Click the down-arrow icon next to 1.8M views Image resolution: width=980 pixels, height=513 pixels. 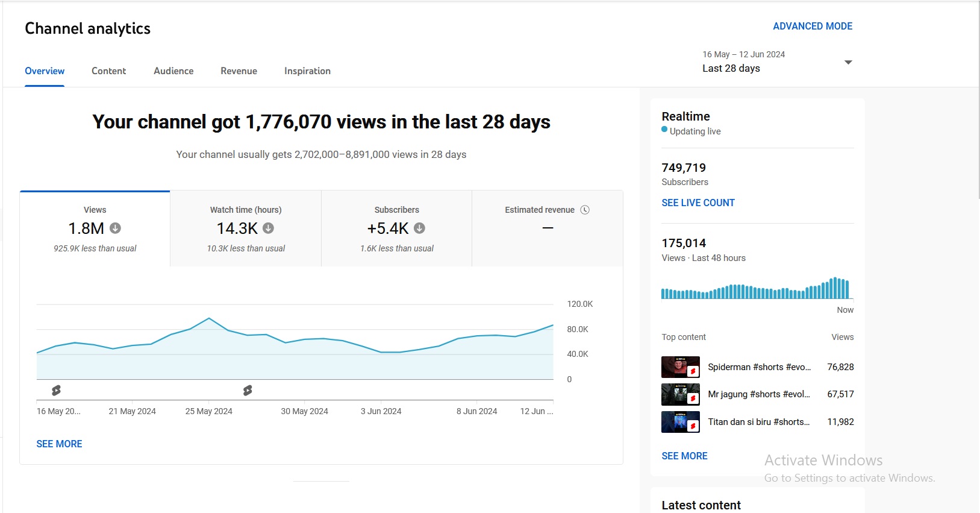115,228
